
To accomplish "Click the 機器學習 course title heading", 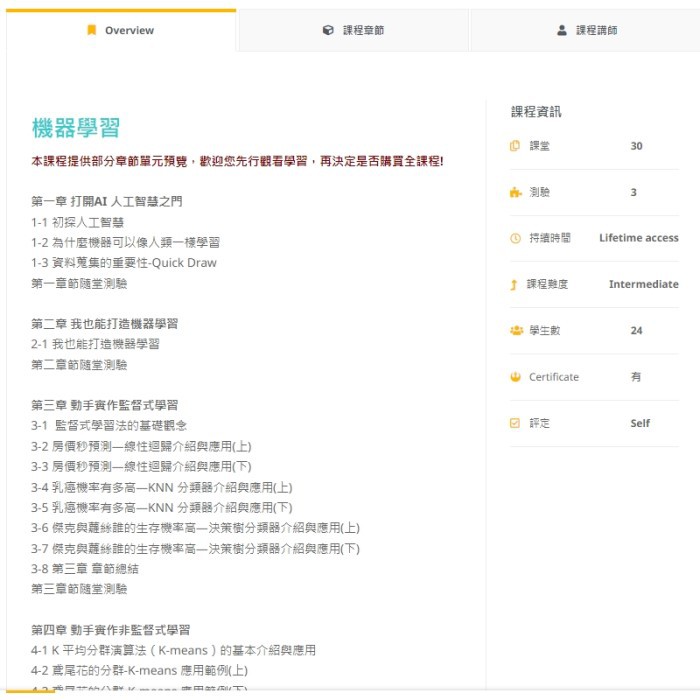I will 76,128.
